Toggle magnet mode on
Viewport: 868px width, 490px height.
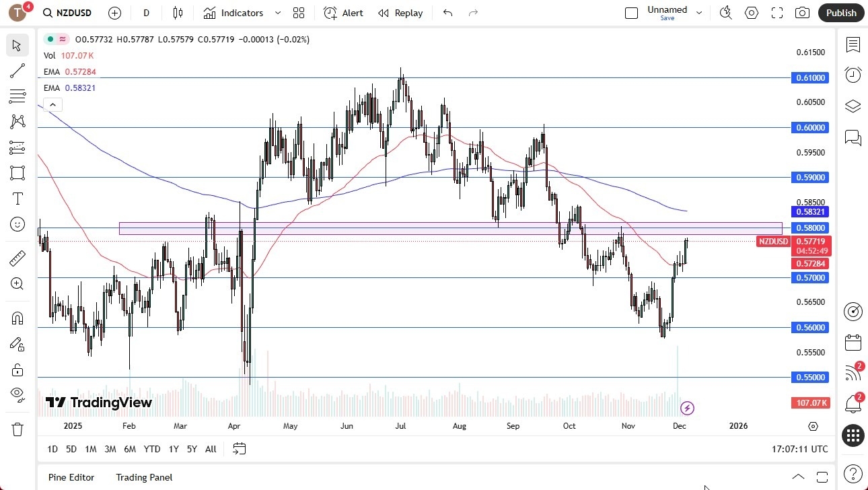[17, 318]
